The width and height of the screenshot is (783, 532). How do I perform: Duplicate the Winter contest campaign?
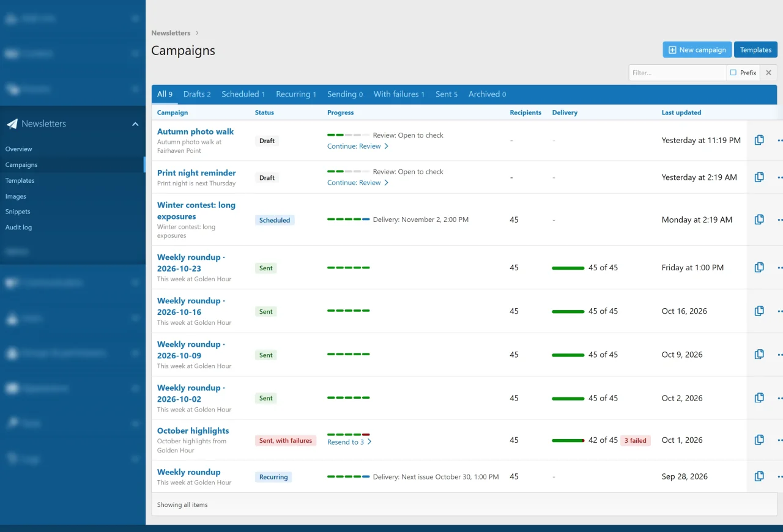click(x=759, y=220)
